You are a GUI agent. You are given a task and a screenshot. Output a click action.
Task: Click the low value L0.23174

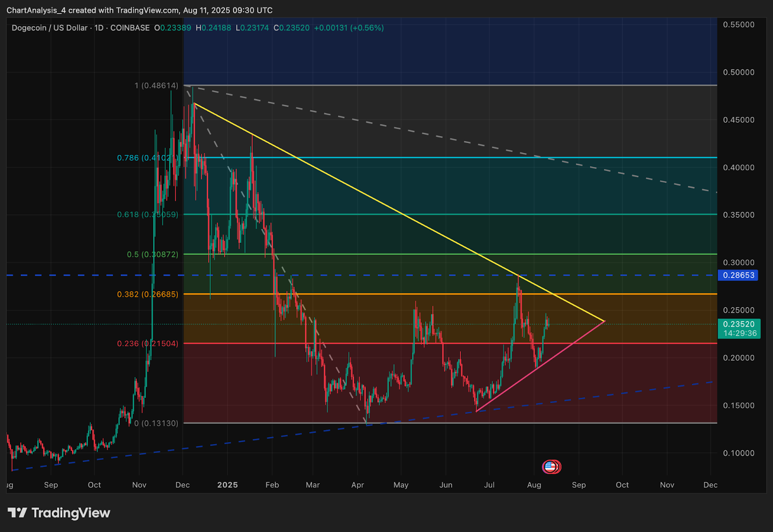tap(252, 28)
